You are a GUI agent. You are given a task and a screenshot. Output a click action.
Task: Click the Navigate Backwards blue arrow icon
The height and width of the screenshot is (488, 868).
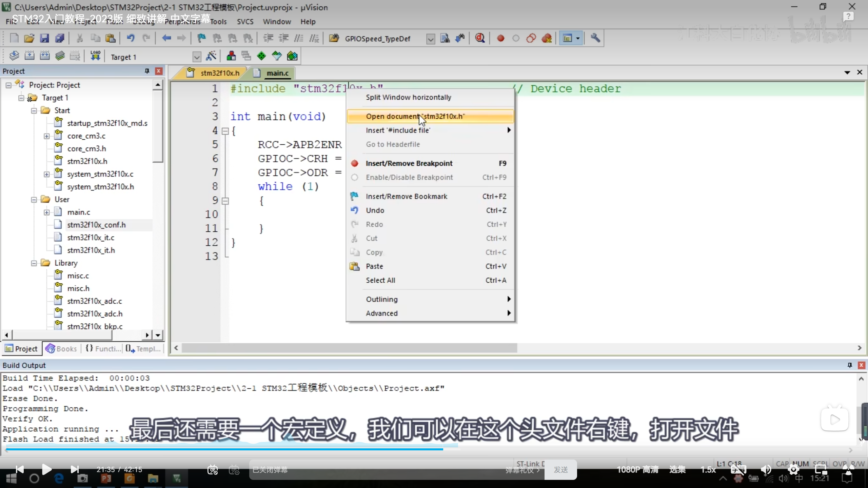(166, 38)
